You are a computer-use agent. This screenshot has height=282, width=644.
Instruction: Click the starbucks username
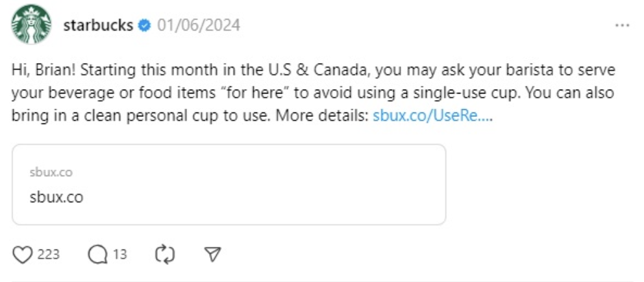click(x=98, y=25)
